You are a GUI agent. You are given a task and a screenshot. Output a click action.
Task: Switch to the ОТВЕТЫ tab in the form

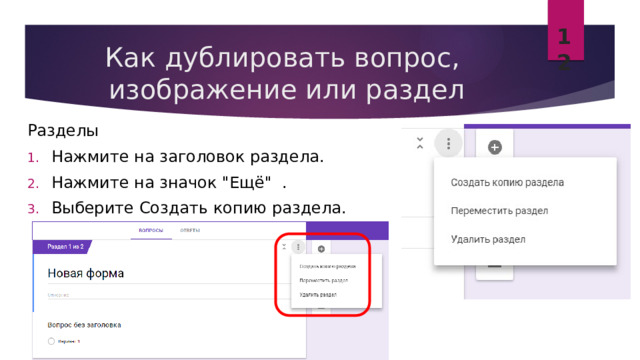tap(190, 230)
